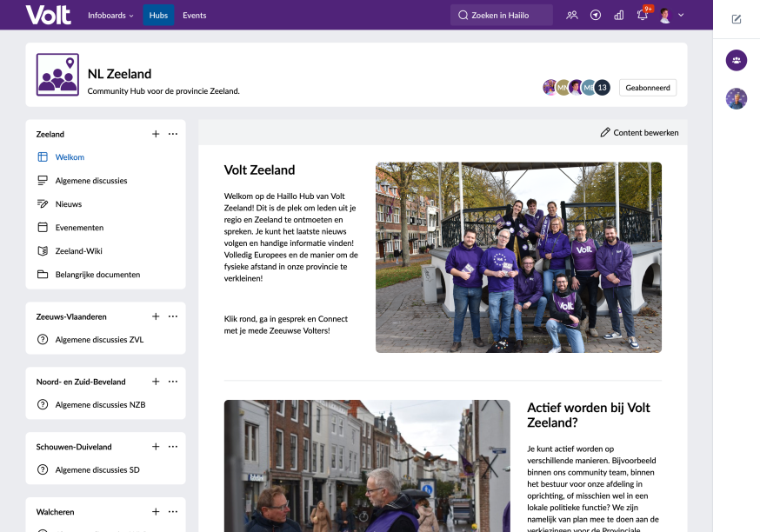Click the plus icon next to Zeeland

156,134
